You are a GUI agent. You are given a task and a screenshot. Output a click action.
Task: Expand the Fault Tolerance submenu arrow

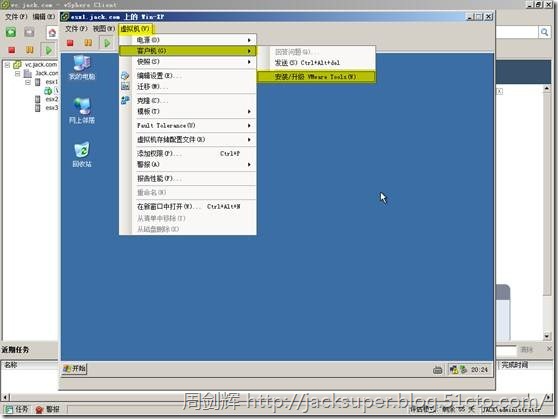coord(249,126)
